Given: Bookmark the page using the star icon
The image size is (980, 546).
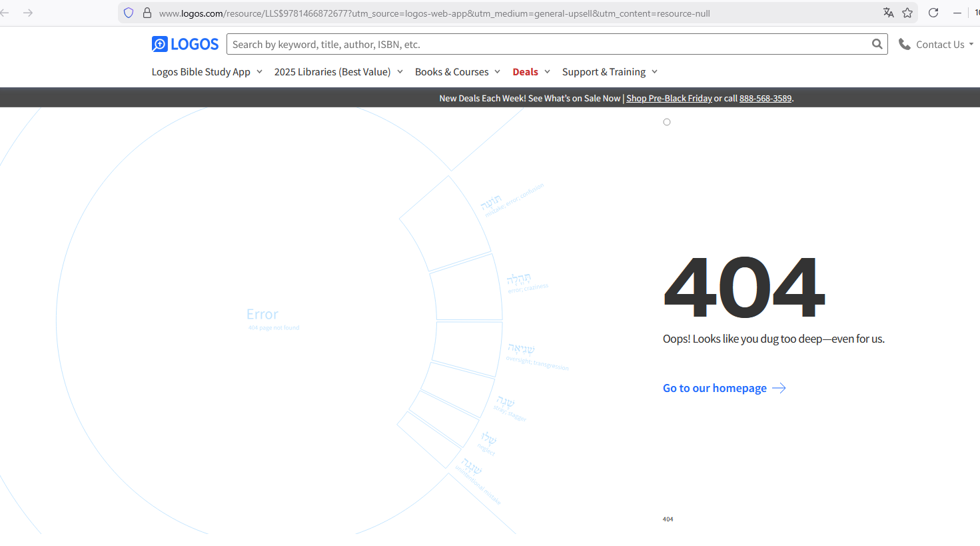Looking at the screenshot, I should tap(907, 12).
